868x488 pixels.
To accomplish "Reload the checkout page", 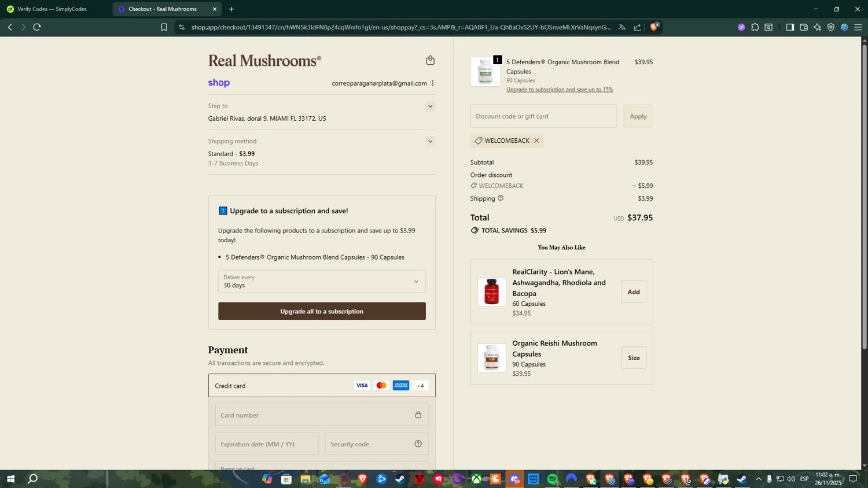I will [37, 27].
